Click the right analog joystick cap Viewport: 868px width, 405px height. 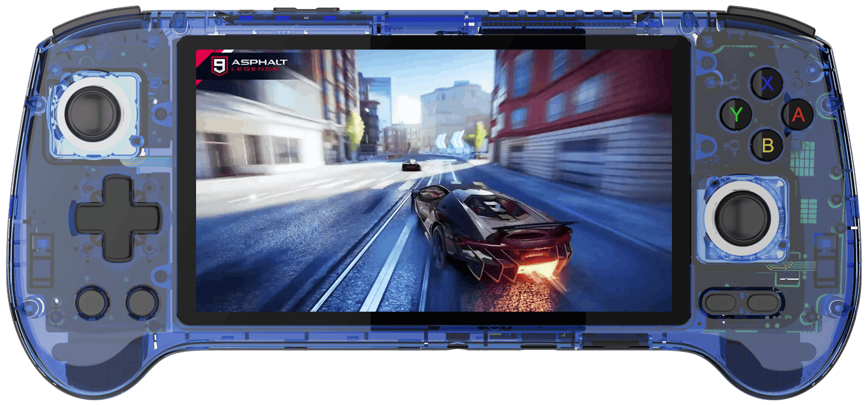coord(742,218)
